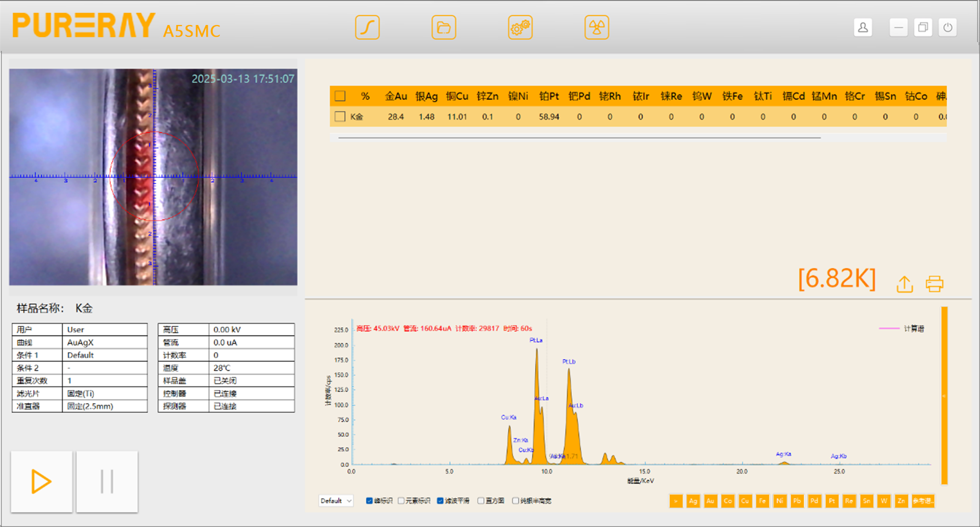980x527 pixels.
Task: Start measurement with the play button
Action: pyautogui.click(x=42, y=481)
